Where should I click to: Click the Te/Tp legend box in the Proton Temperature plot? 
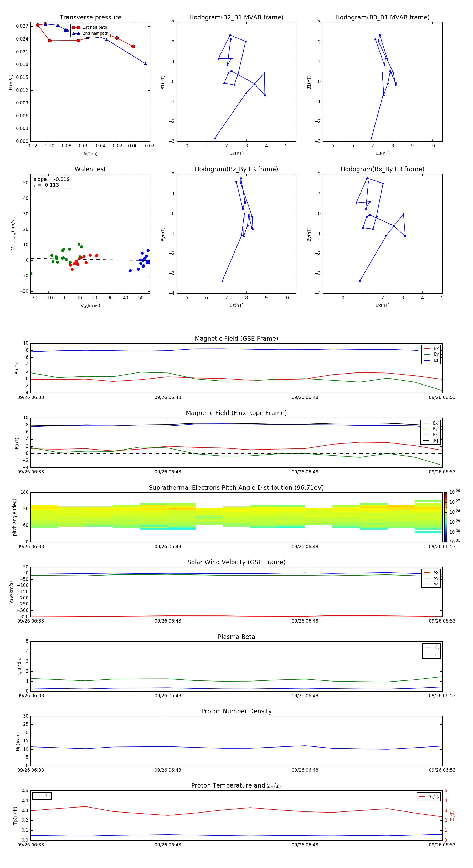429,796
